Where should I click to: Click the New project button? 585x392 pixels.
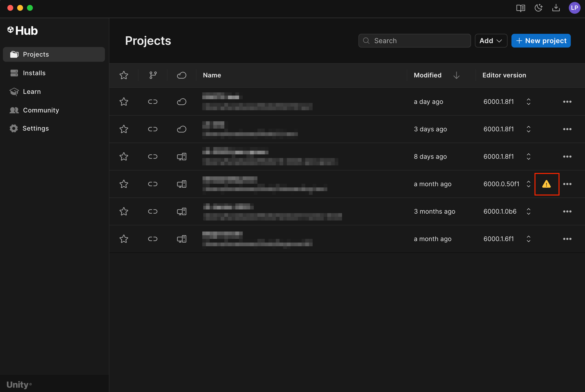pos(541,41)
